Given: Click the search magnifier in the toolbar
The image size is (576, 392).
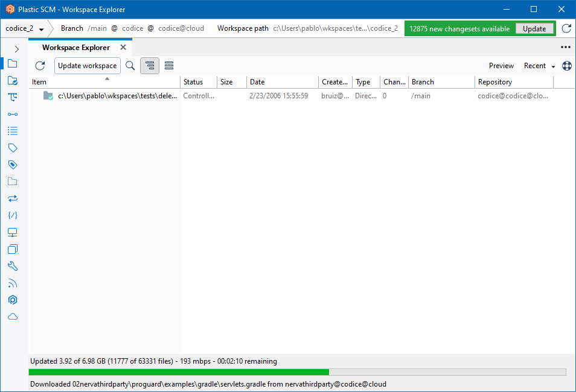Looking at the screenshot, I should coord(130,66).
